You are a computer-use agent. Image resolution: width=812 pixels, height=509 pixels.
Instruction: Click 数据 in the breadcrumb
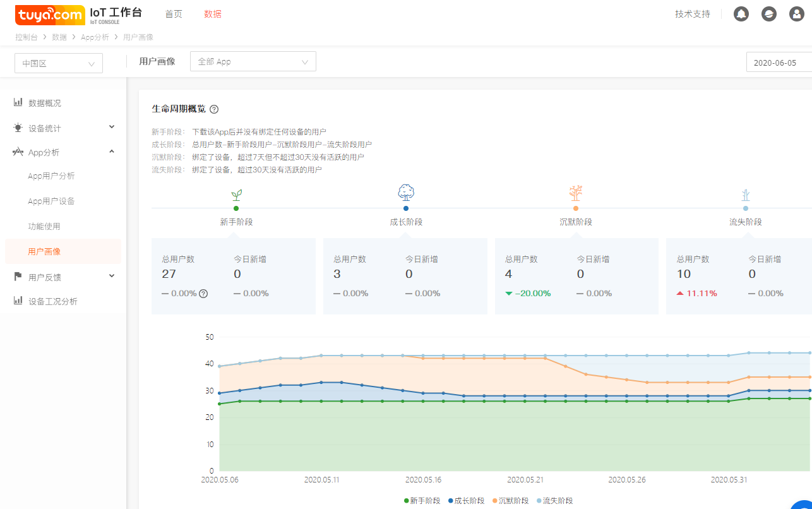(x=59, y=37)
